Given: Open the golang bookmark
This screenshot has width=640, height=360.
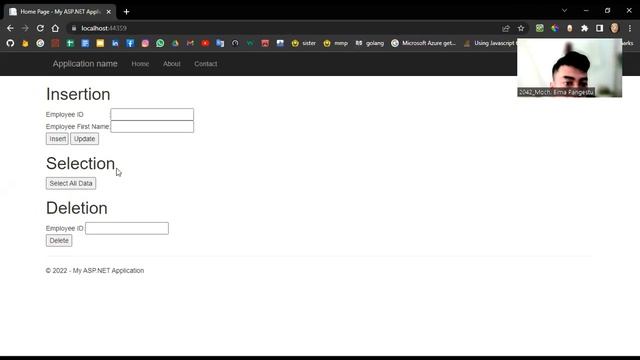Looking at the screenshot, I should click(x=369, y=43).
